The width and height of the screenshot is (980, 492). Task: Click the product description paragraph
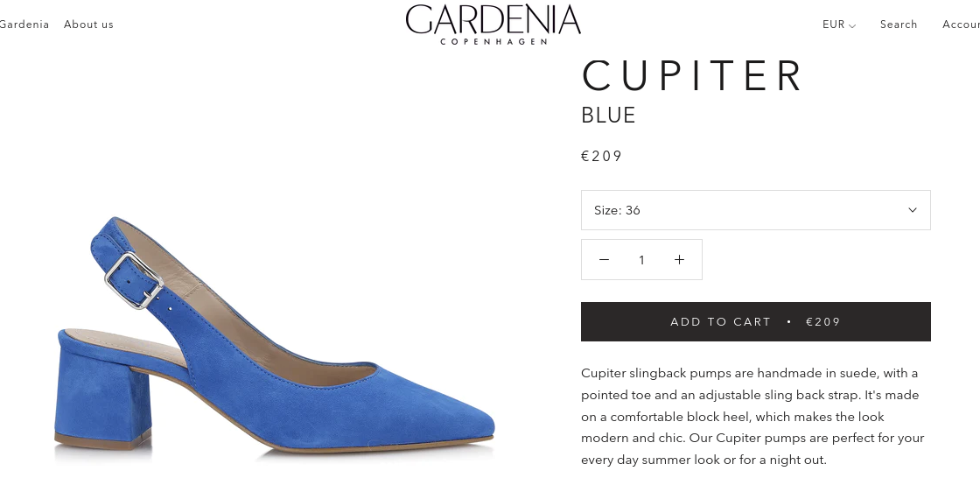click(752, 417)
